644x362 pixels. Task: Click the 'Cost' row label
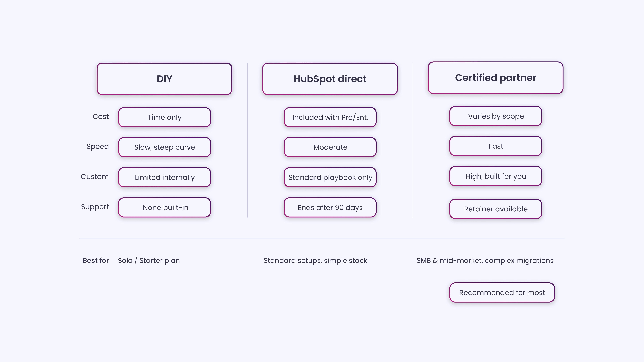(101, 116)
